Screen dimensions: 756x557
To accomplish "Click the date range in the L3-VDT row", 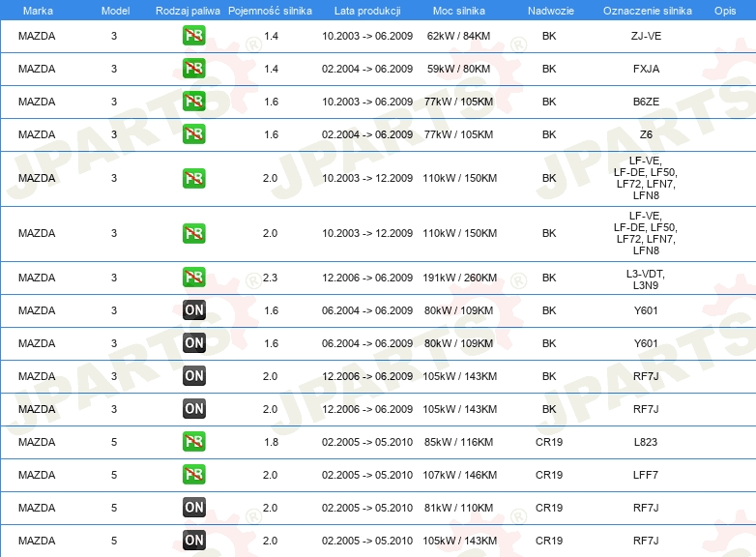I will (x=367, y=278).
